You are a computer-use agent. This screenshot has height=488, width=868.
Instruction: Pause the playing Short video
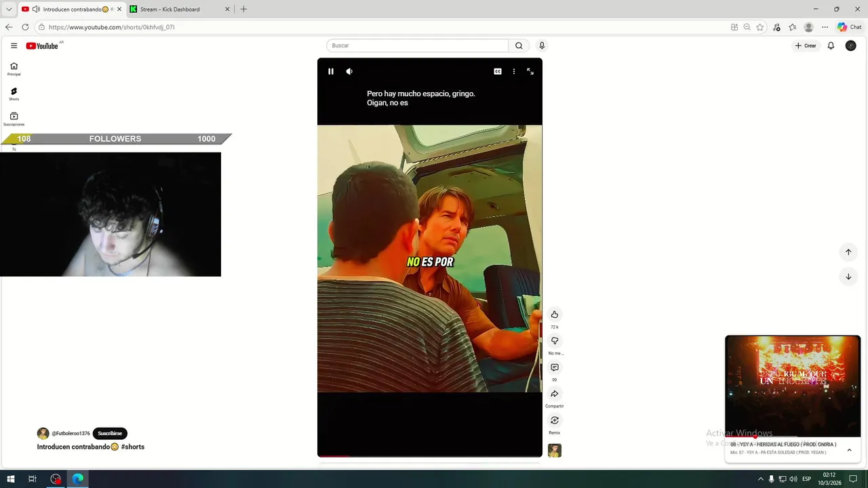(x=331, y=71)
